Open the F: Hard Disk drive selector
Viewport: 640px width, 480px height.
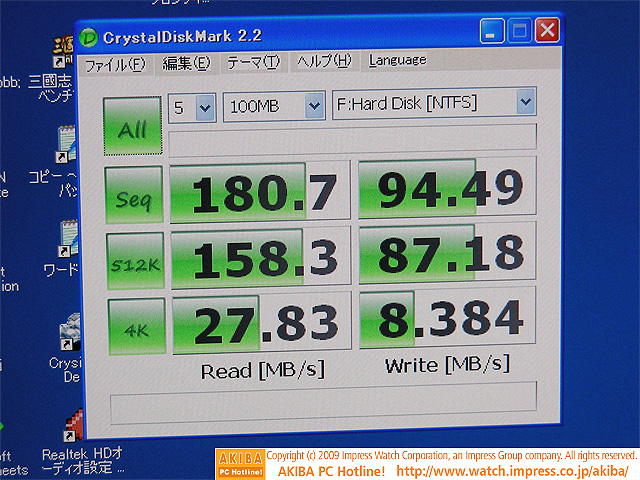point(434,102)
